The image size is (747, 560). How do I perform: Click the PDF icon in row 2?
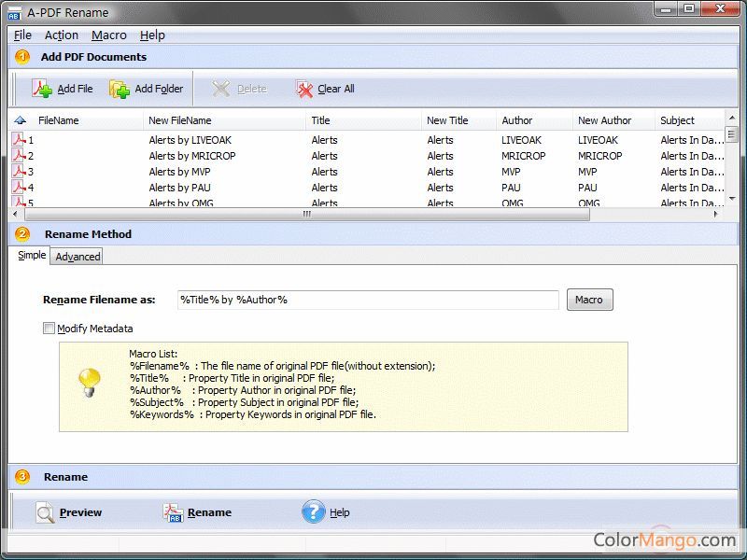pos(19,155)
